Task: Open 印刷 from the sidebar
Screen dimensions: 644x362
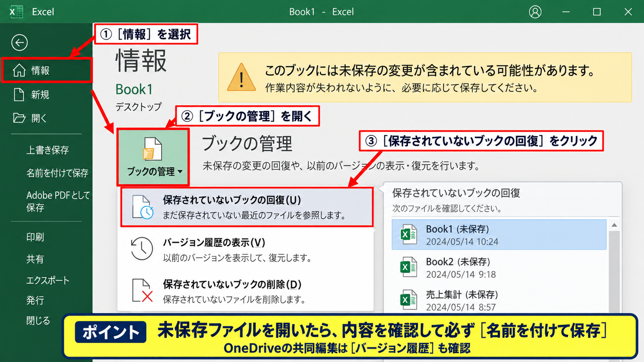Action: click(x=35, y=237)
